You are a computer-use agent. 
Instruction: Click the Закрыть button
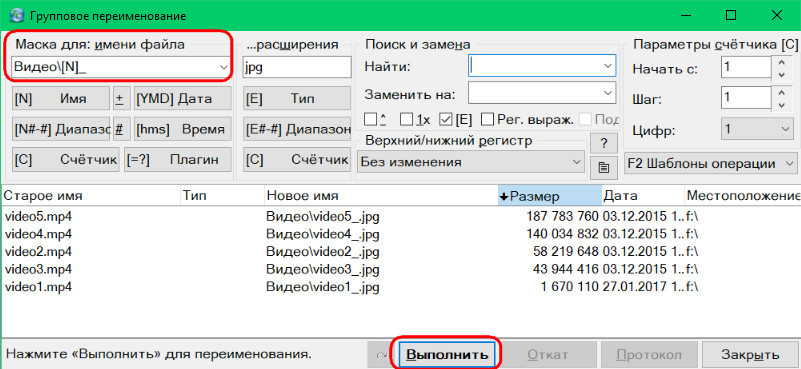(750, 354)
